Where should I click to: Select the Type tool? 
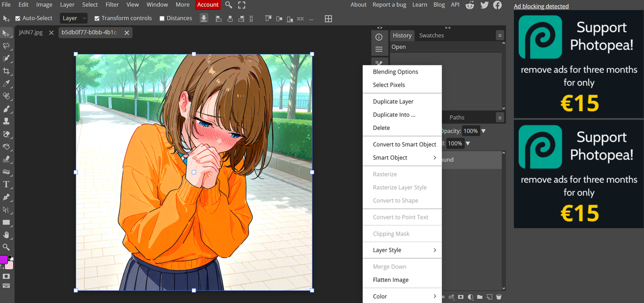(x=7, y=184)
